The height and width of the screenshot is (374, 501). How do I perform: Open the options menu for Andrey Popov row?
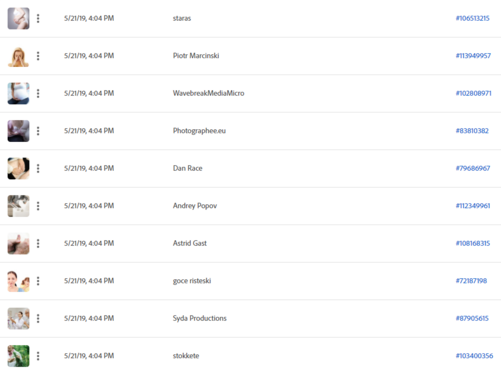(x=38, y=206)
